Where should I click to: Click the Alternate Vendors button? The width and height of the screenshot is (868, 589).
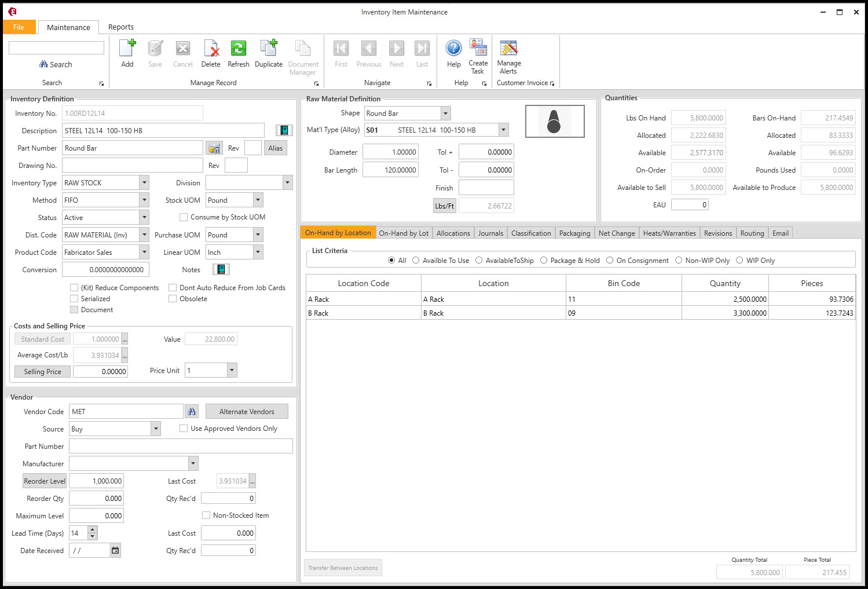pyautogui.click(x=246, y=411)
